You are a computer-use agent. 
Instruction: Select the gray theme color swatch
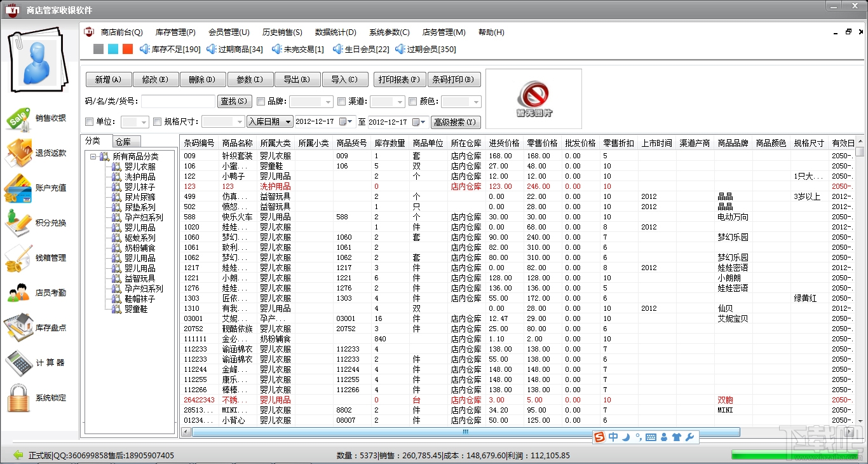(x=98, y=49)
